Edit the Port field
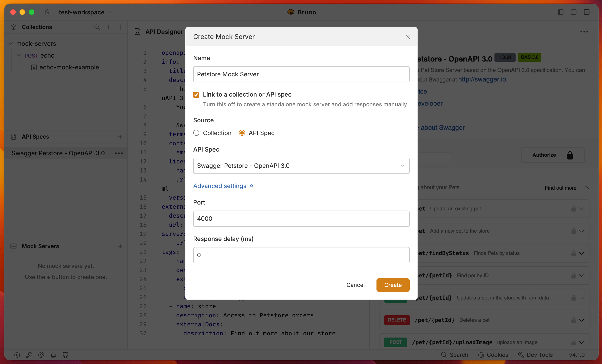 [x=301, y=219]
